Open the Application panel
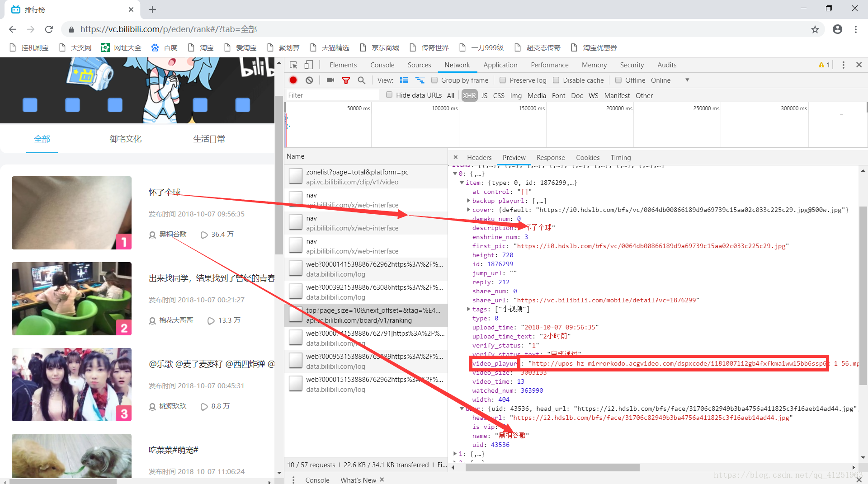The image size is (868, 484). point(500,65)
